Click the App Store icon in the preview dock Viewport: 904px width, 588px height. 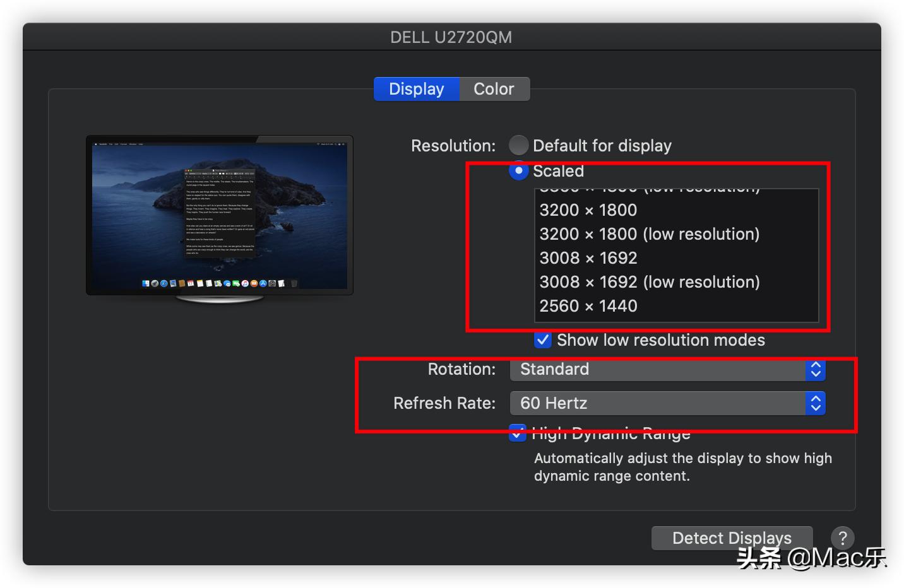tap(263, 283)
